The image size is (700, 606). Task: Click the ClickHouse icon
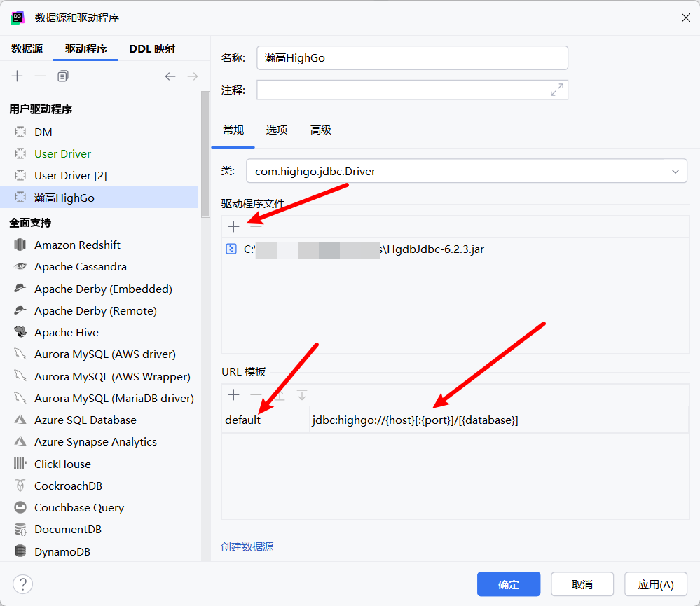20,463
